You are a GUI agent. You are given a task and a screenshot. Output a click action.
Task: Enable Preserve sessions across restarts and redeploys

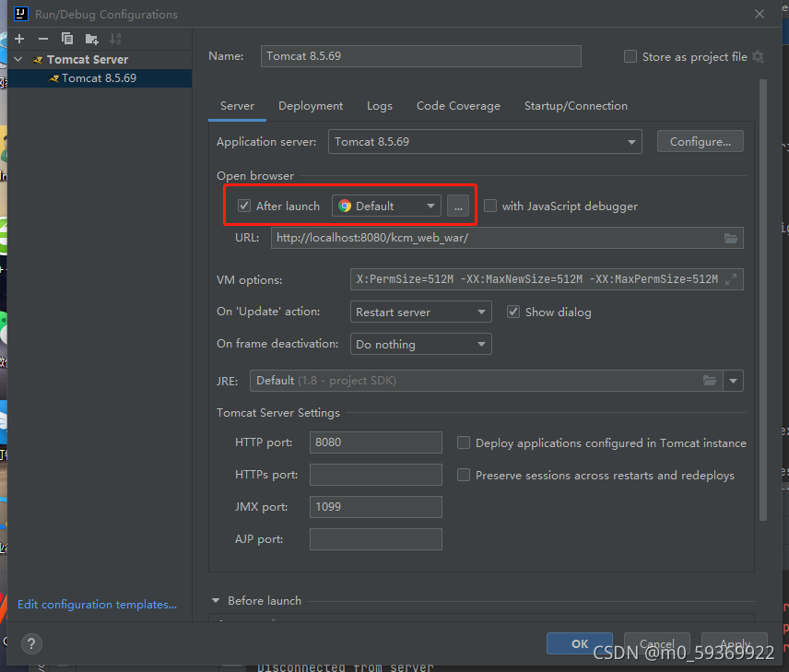tap(464, 475)
